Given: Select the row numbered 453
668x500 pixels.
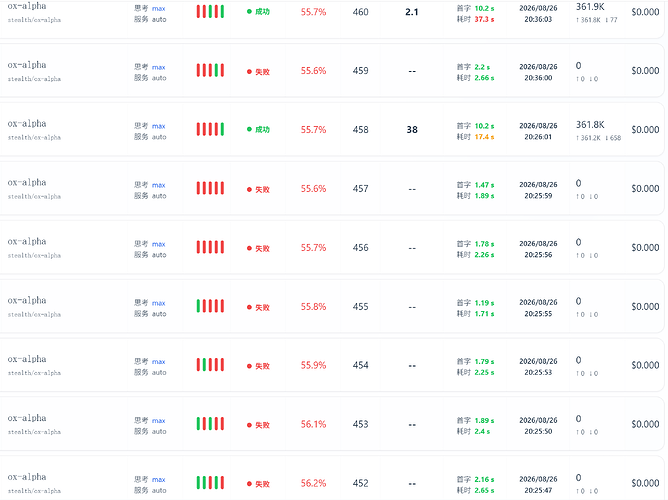Looking at the screenshot, I should click(332, 424).
